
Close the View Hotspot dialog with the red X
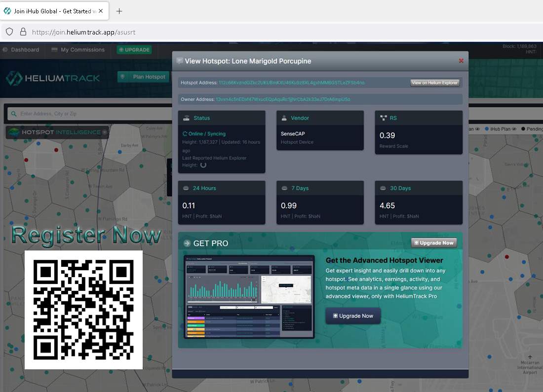click(x=461, y=61)
